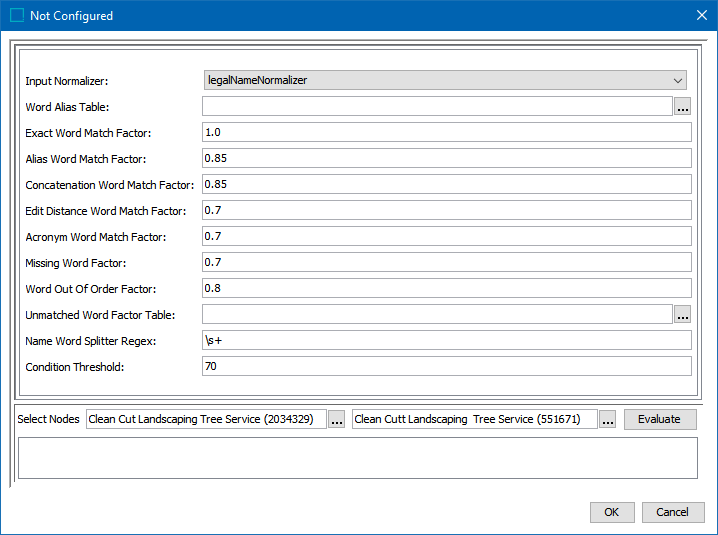Edit the Condition Threshold value
718x535 pixels.
[x=446, y=366]
